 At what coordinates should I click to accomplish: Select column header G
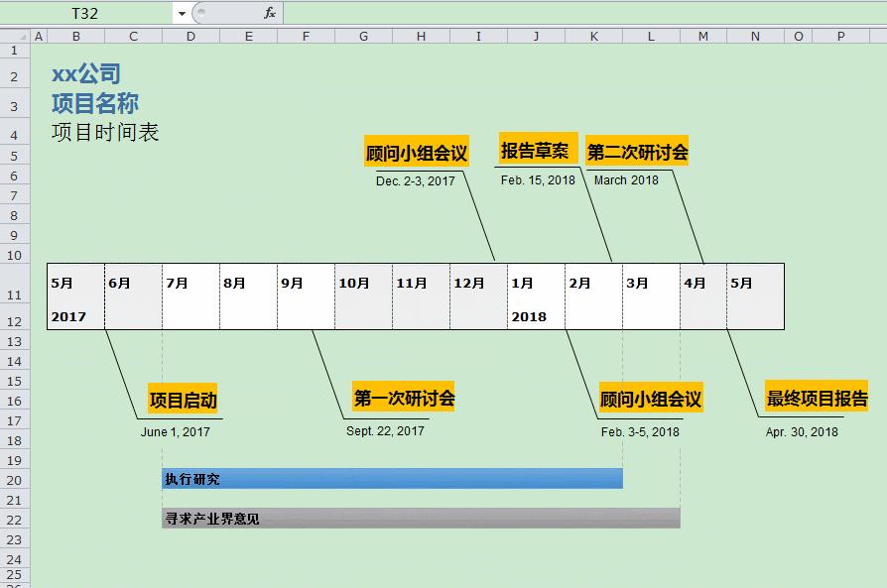coord(363,36)
